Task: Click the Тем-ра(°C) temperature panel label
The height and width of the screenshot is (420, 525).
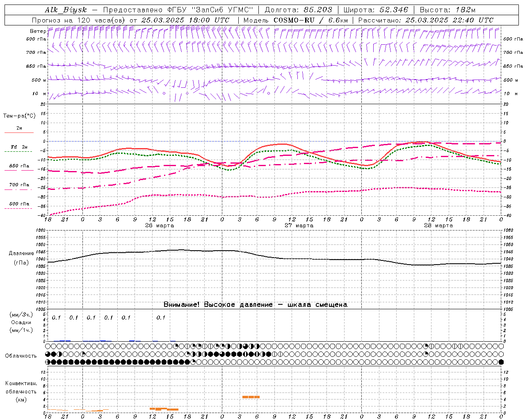Action: (19, 116)
